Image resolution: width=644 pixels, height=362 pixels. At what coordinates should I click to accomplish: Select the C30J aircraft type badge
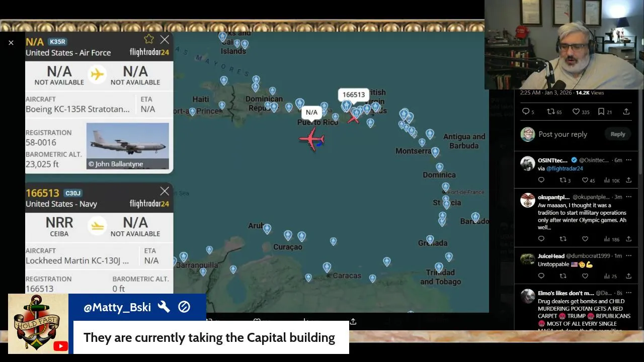coord(73,193)
